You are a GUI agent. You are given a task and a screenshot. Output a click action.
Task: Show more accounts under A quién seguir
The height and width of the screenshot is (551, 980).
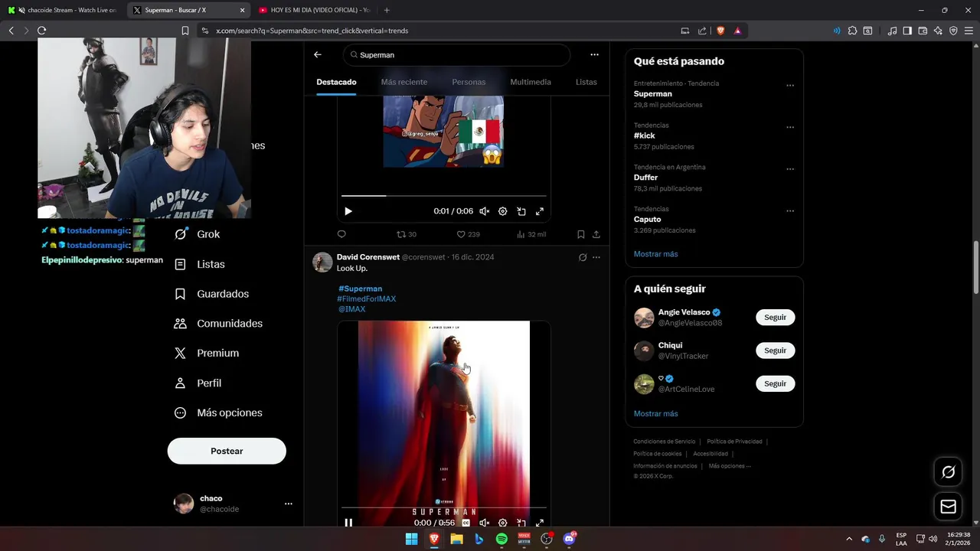pos(655,413)
